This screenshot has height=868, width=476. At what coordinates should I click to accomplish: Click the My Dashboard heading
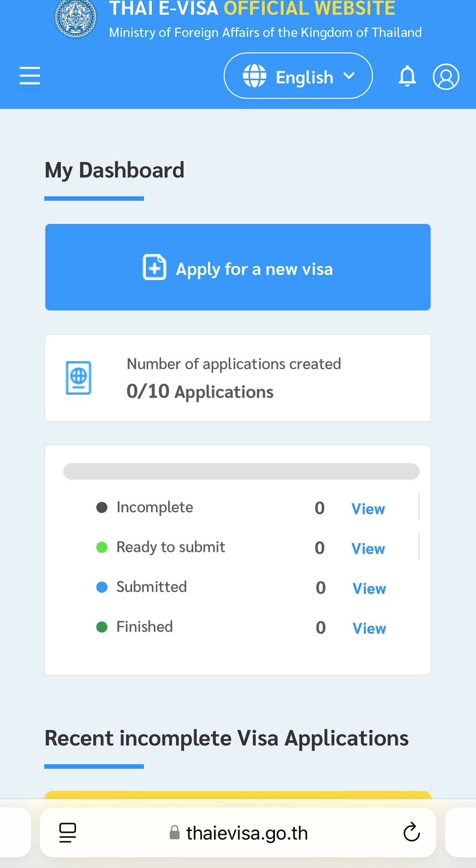tap(115, 170)
